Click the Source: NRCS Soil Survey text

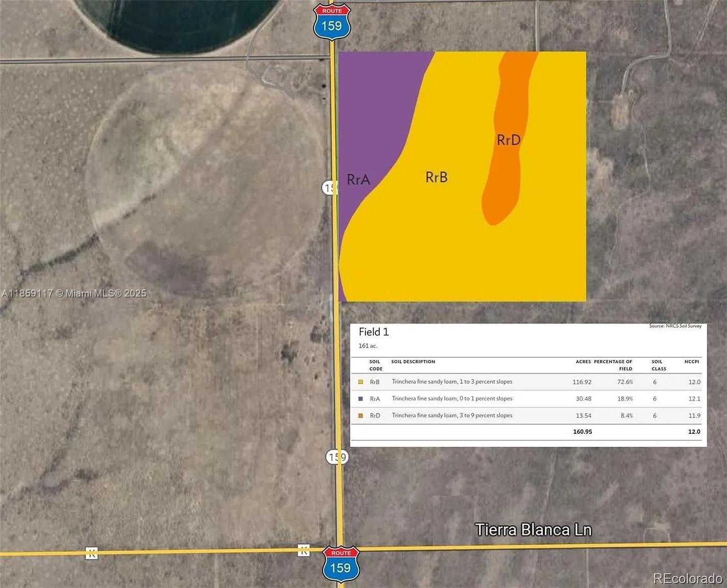(675, 326)
